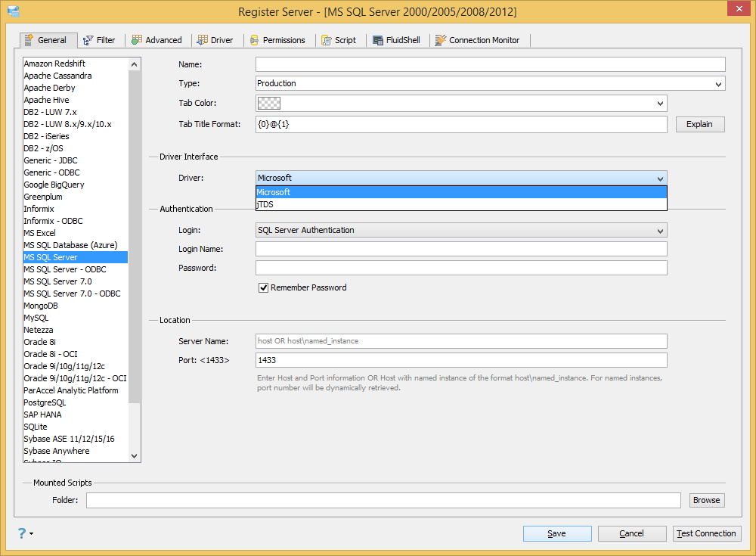Image resolution: width=756 pixels, height=556 pixels.
Task: Click the Tab Color transparent swatch
Action: (x=269, y=104)
